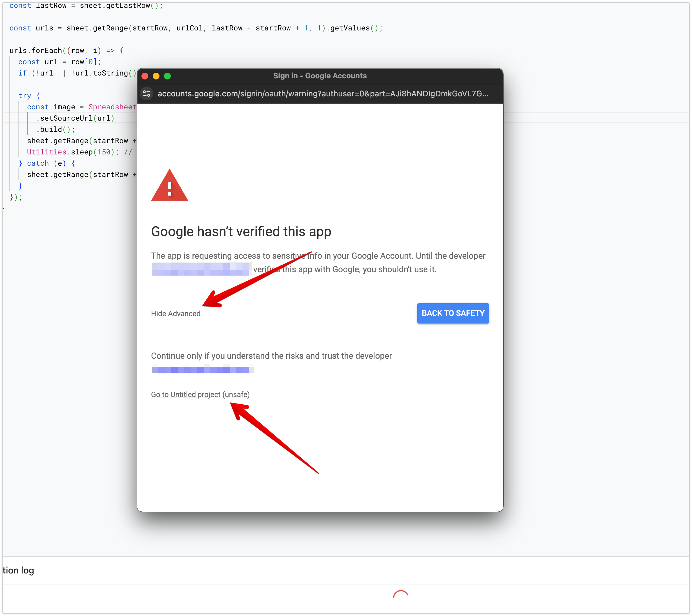This screenshot has height=616, width=692.
Task: Click 'Continue only if you understand the risks' text
Action: coord(271,356)
